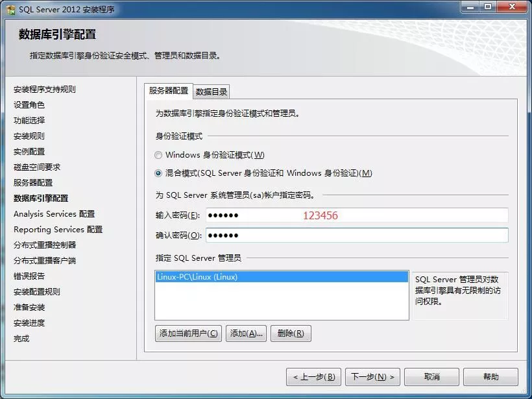Click 分布式重播控制器 sidebar step
532x399 pixels.
point(45,245)
